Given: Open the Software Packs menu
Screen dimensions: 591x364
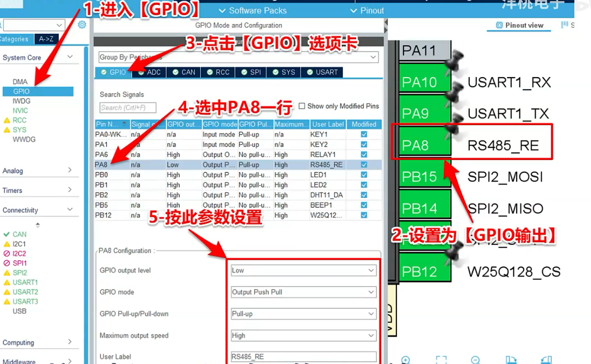Looking at the screenshot, I should pyautogui.click(x=253, y=11).
